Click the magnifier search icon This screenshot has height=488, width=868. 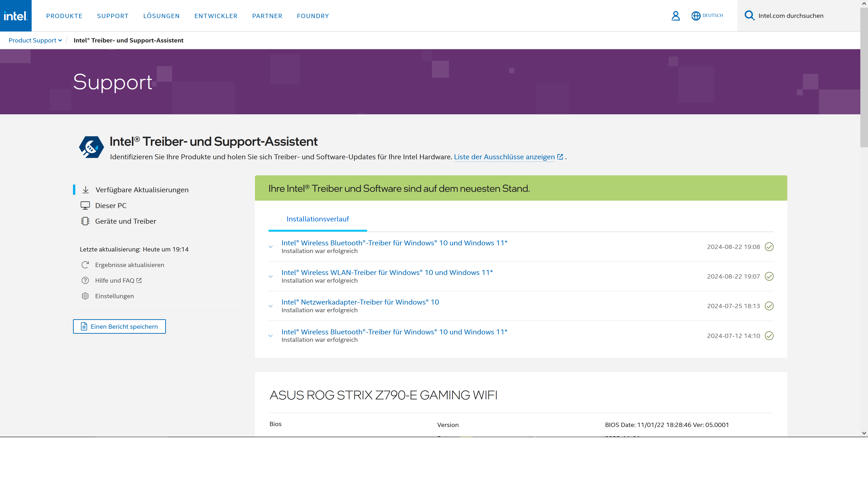click(749, 16)
